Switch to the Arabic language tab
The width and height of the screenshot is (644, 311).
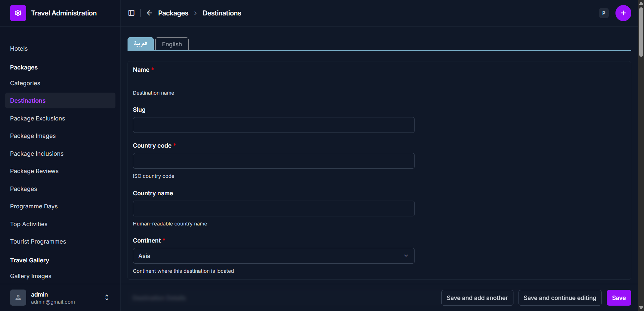coord(141,44)
